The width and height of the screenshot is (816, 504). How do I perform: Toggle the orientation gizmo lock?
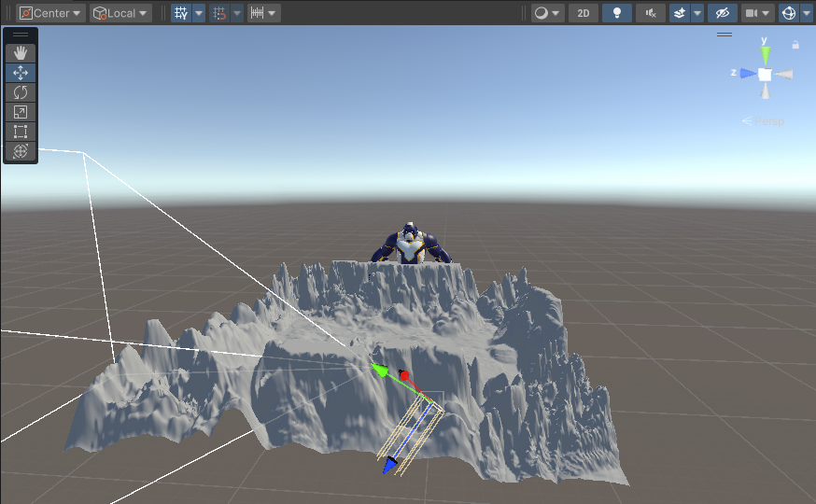[x=795, y=45]
